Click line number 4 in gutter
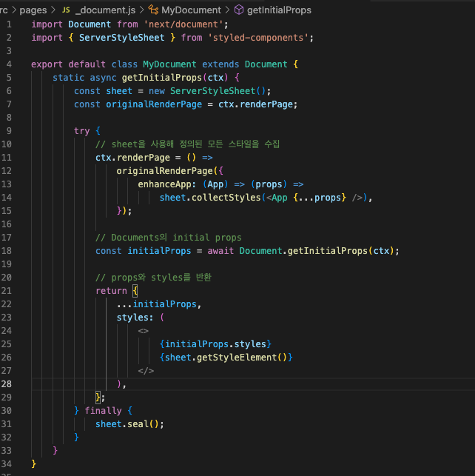The width and height of the screenshot is (475, 476). (x=9, y=64)
